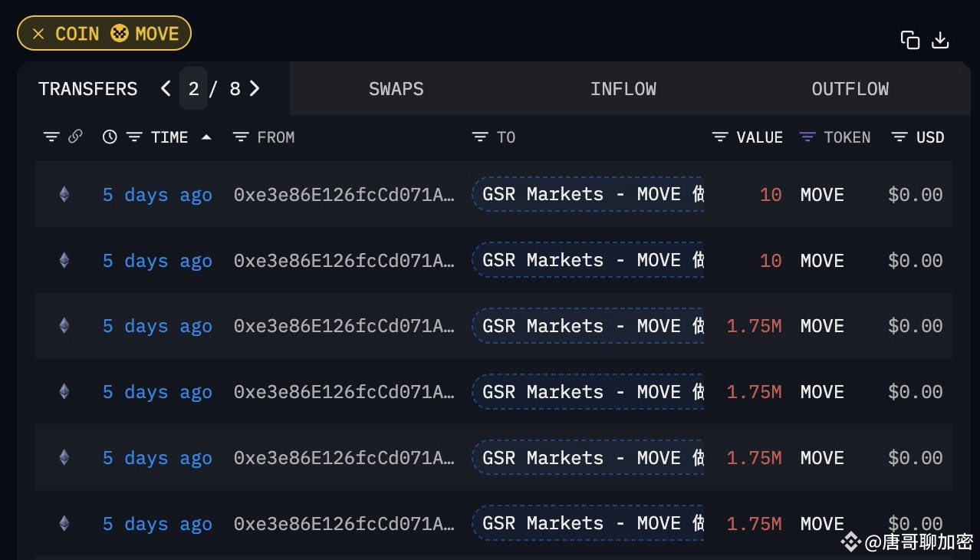Click the download export icon
The image size is (980, 560).
click(x=940, y=39)
